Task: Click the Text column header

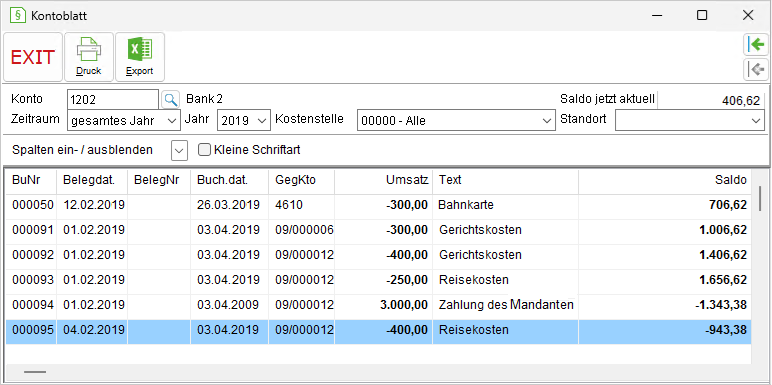Action: (x=506, y=180)
